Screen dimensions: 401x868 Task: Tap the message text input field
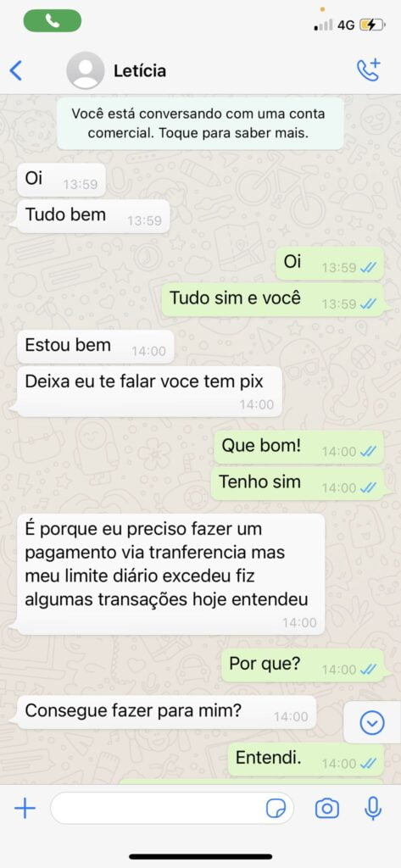pyautogui.click(x=172, y=809)
